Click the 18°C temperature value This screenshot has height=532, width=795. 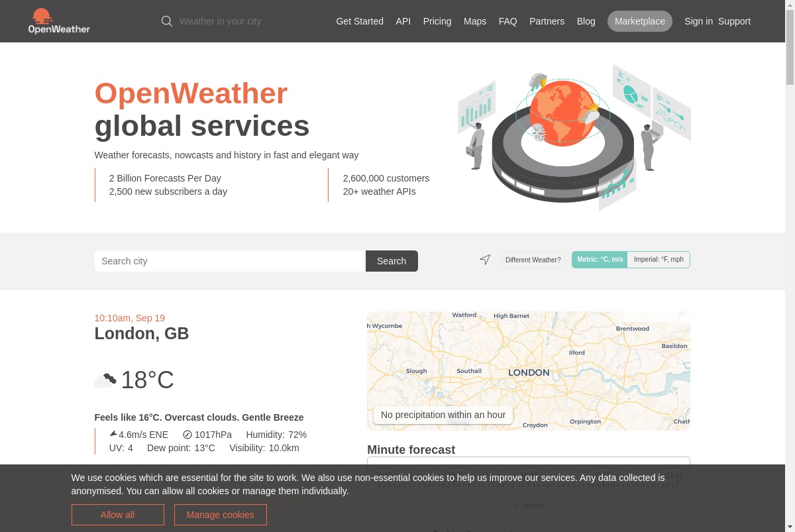[147, 380]
